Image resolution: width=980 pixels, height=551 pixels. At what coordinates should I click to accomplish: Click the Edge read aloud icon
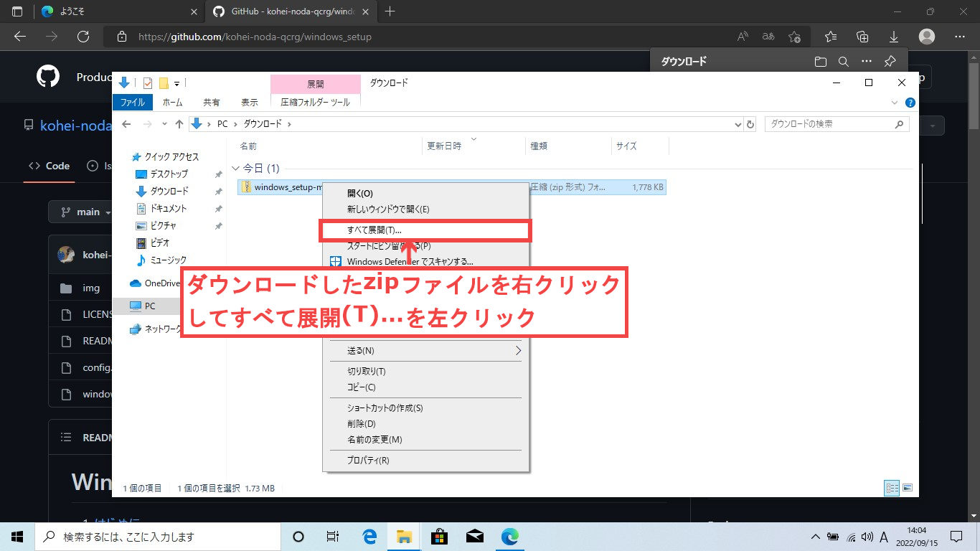tap(743, 37)
